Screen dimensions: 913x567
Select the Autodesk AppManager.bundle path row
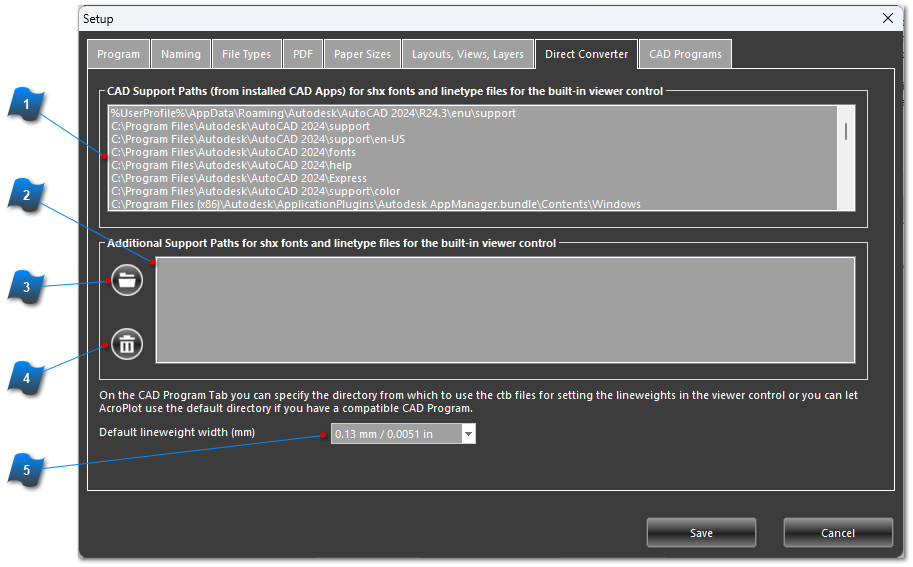pyautogui.click(x=473, y=204)
